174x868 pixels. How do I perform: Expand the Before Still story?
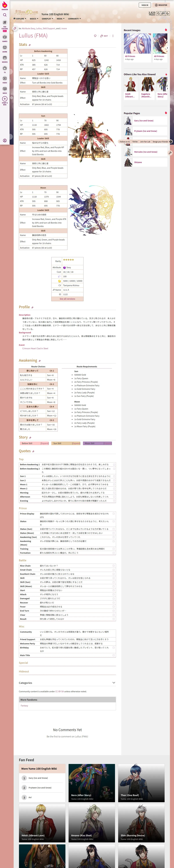pos(45,443)
